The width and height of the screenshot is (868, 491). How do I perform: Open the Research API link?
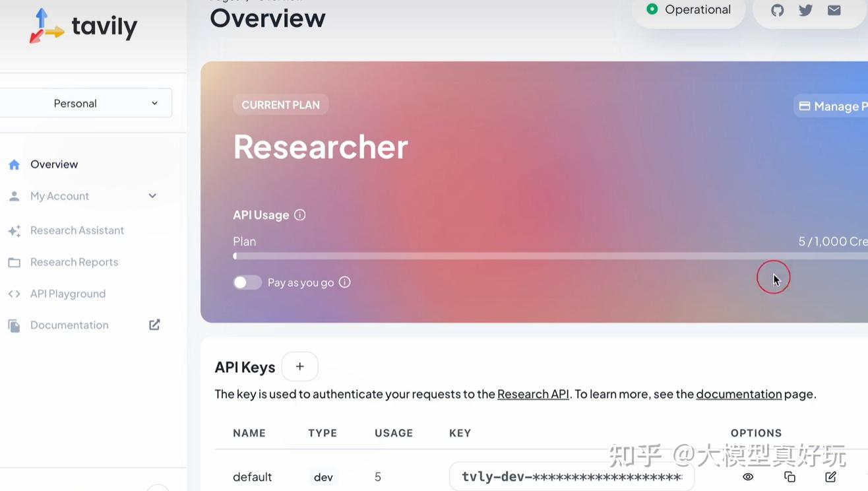tap(532, 393)
